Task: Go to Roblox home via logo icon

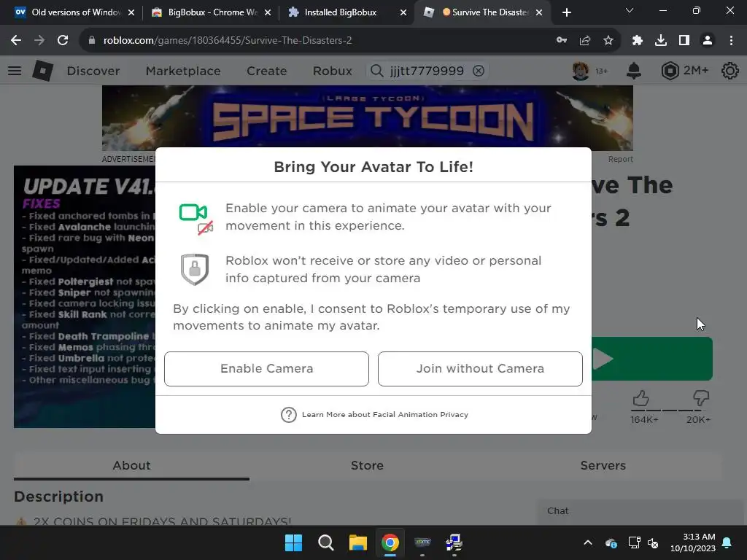Action: (43, 71)
